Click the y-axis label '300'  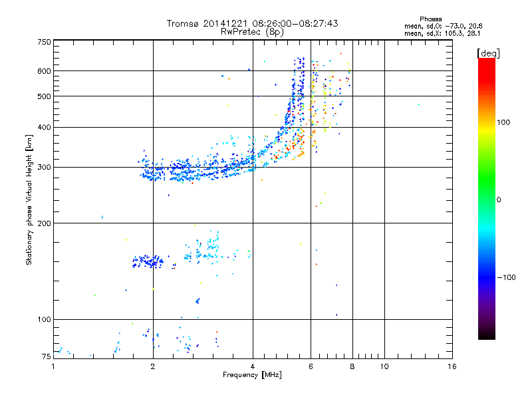[x=44, y=168]
